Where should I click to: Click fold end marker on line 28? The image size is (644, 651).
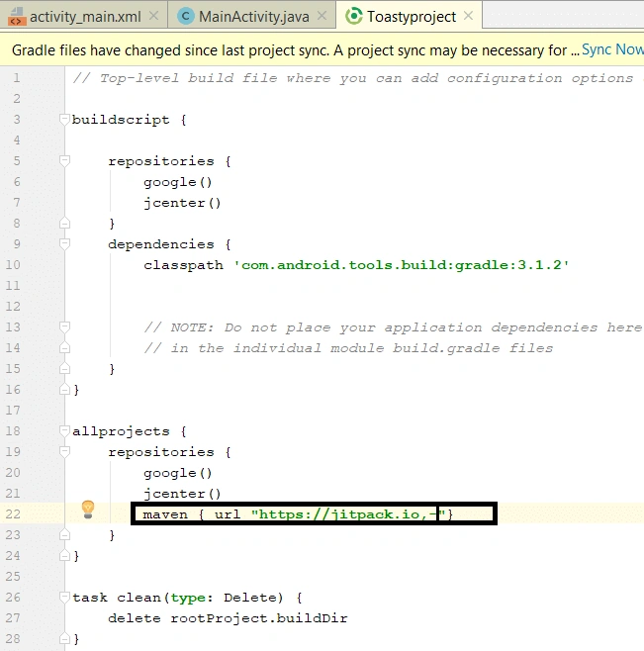[x=64, y=638]
